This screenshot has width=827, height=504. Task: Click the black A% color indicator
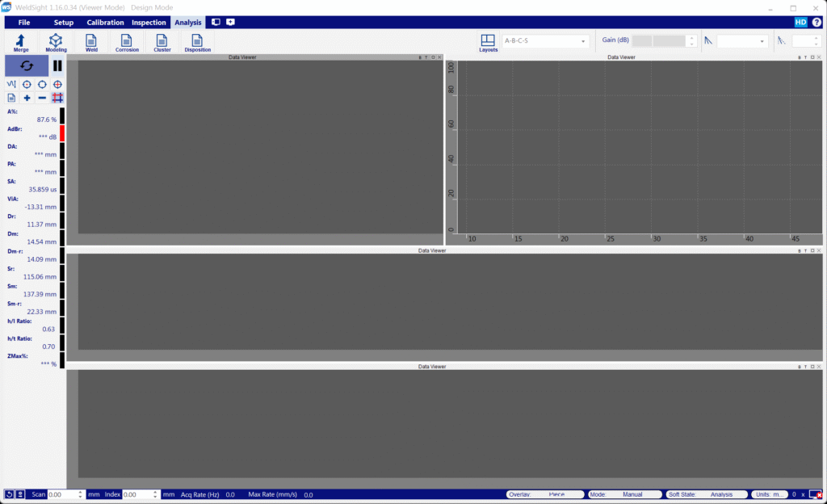tap(62, 115)
